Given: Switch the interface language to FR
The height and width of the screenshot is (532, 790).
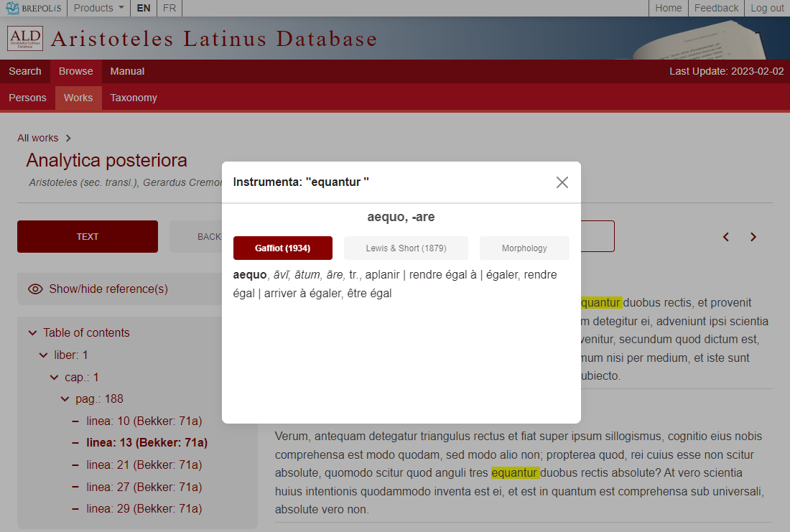Looking at the screenshot, I should [169, 8].
